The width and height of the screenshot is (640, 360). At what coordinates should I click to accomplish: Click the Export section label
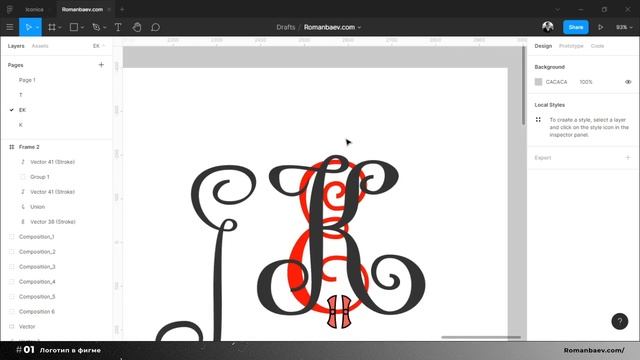[543, 158]
